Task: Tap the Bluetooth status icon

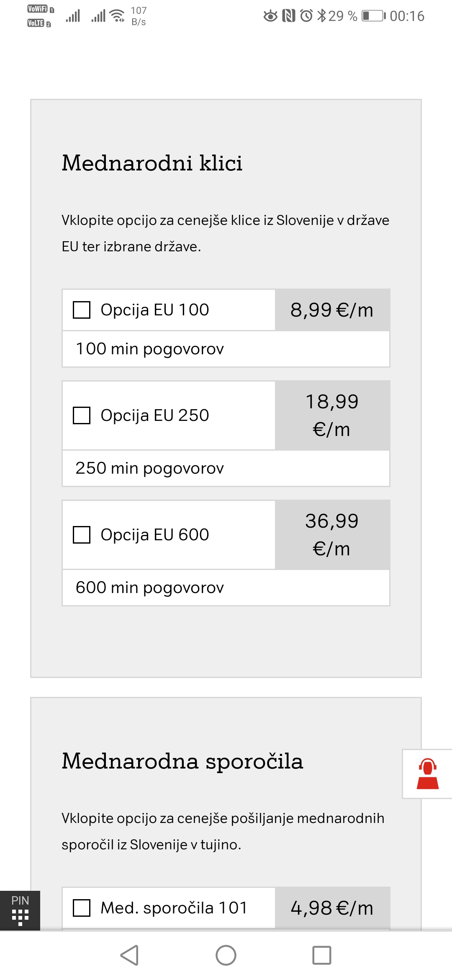Action: tap(321, 16)
